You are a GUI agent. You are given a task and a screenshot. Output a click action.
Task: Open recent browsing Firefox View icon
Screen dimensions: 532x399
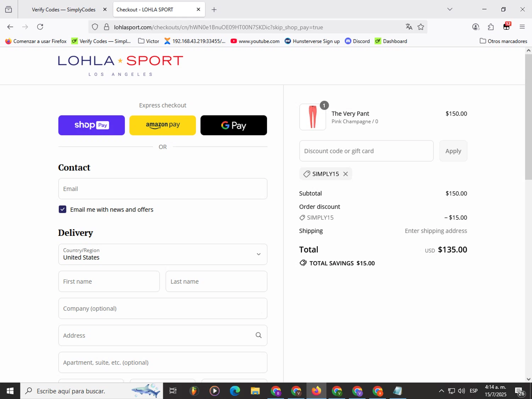(x=9, y=10)
